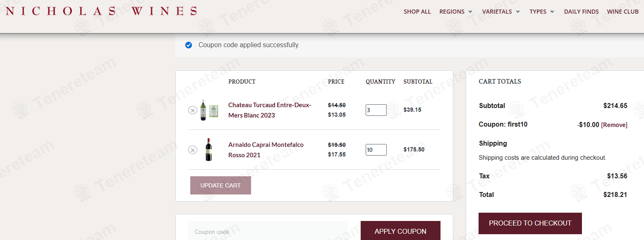
Task: Remove the first10 coupon
Action: 614,125
